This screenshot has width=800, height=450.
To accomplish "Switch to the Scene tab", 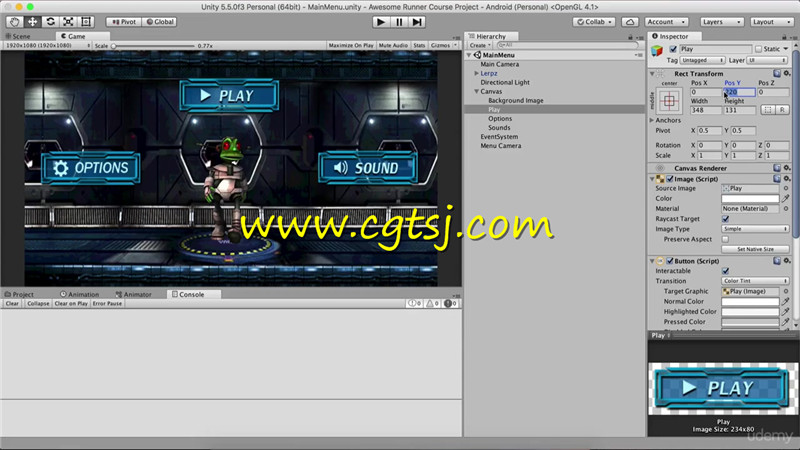I will coord(18,36).
